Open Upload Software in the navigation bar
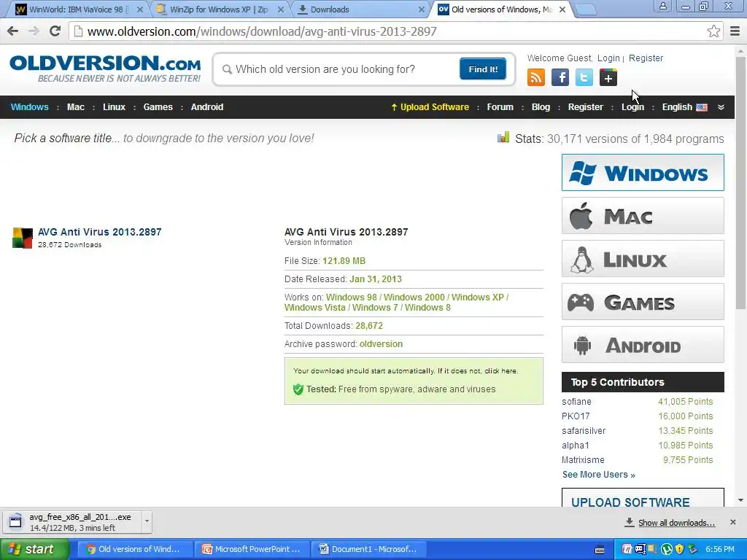 click(x=430, y=107)
